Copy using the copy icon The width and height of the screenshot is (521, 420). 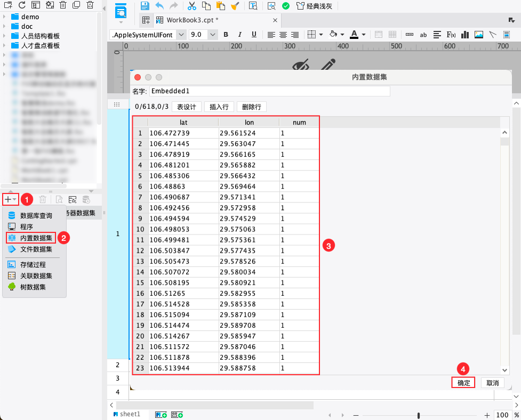206,6
